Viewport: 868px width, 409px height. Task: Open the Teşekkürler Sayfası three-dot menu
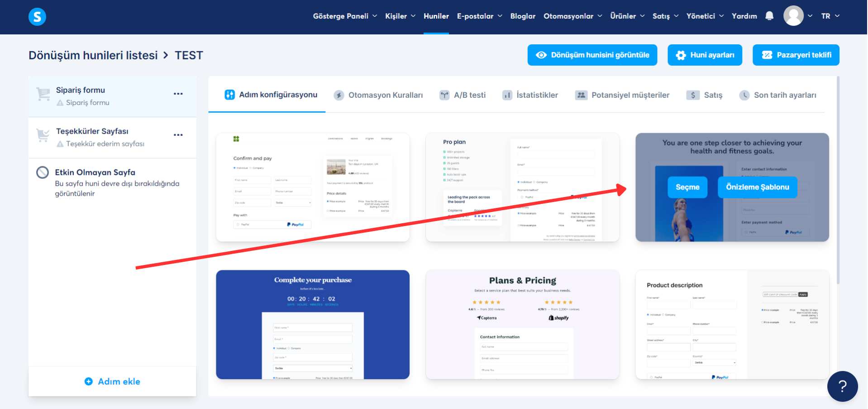pyautogui.click(x=178, y=135)
